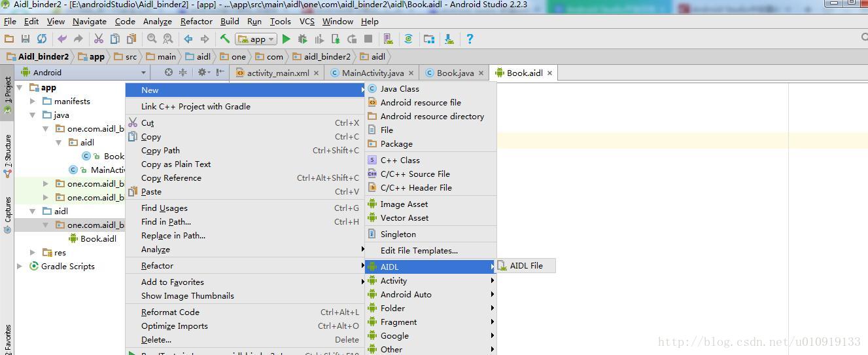This screenshot has width=868, height=355.
Task: Navigate Forward with the right arrow icon
Action: [205, 39]
